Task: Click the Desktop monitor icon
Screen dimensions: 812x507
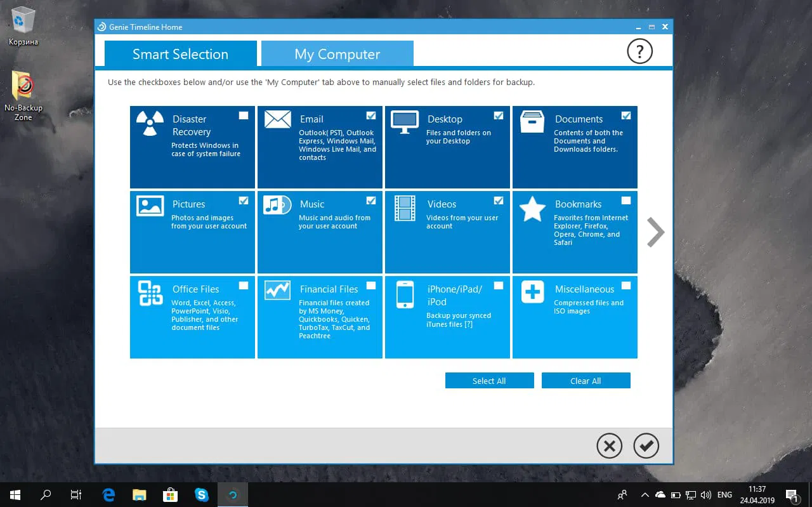Action: pos(405,122)
